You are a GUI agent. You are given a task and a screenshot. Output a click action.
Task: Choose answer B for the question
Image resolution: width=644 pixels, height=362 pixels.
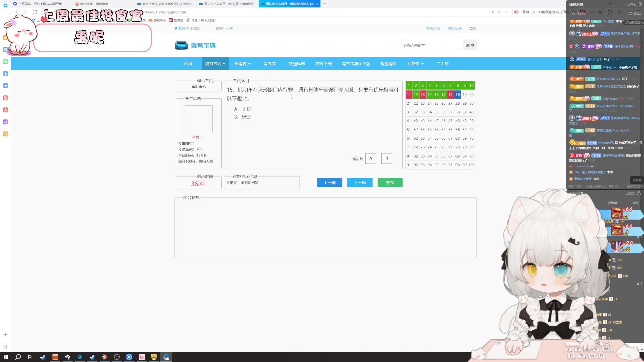(387, 159)
